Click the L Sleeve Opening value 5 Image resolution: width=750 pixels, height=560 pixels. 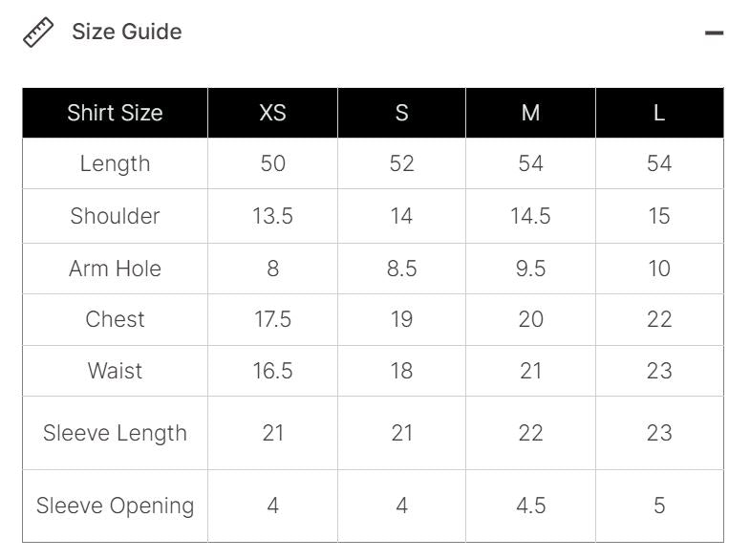pyautogui.click(x=659, y=506)
